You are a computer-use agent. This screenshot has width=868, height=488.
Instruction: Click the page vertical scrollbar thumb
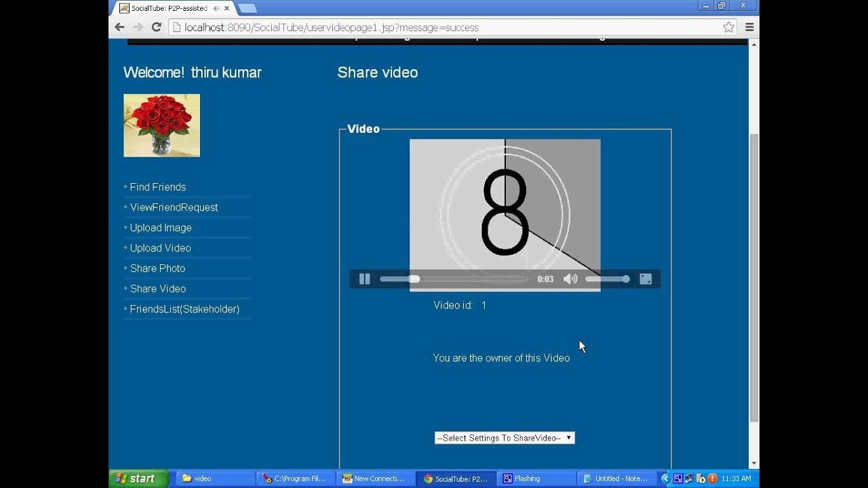pos(754,278)
